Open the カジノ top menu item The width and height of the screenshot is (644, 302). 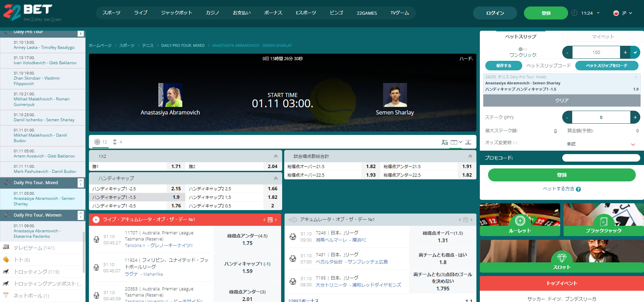click(212, 13)
